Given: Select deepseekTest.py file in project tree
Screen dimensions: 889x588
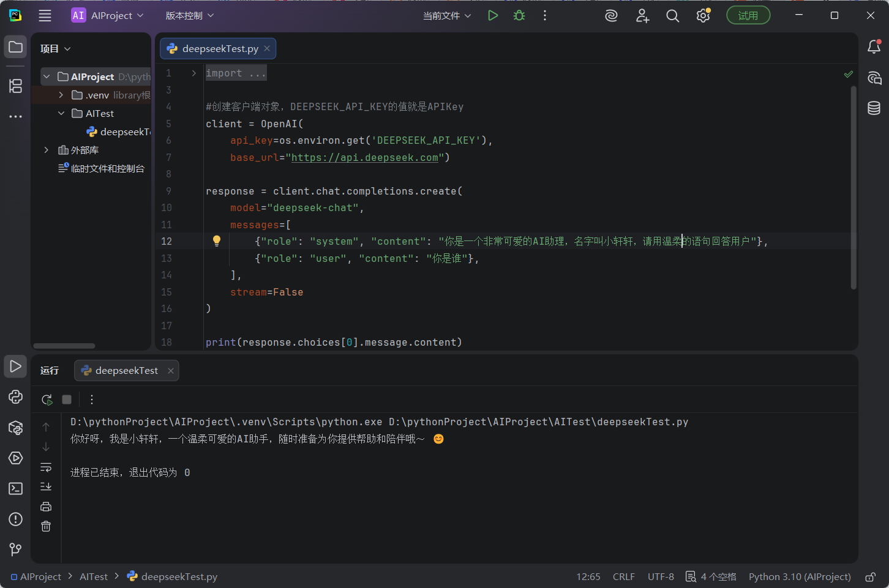Looking at the screenshot, I should pos(119,132).
